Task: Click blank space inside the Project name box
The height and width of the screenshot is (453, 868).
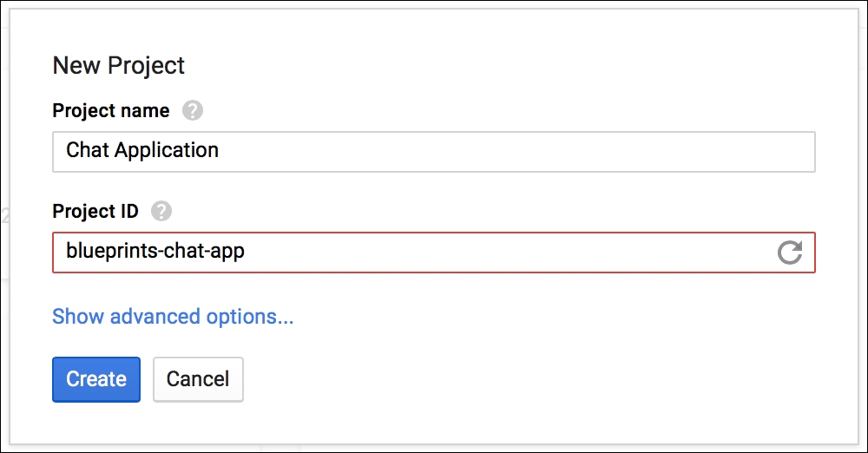Action: tap(515, 152)
